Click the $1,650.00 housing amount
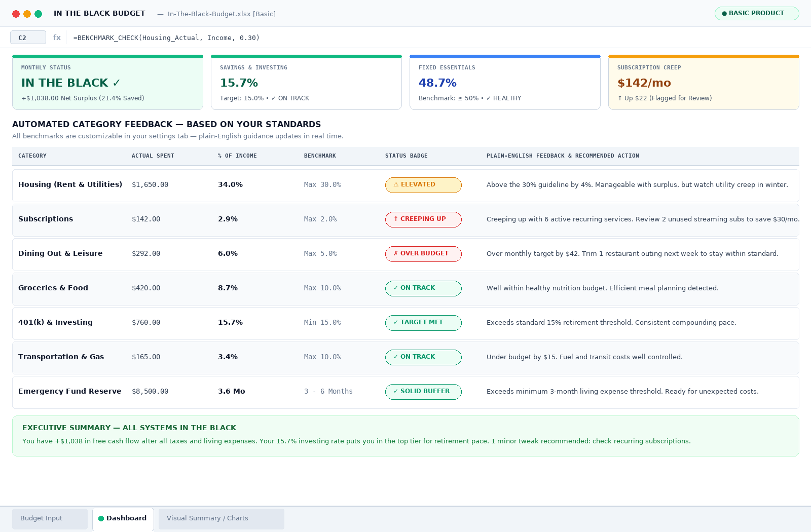Viewport: 811px width, 532px height. [150, 185]
